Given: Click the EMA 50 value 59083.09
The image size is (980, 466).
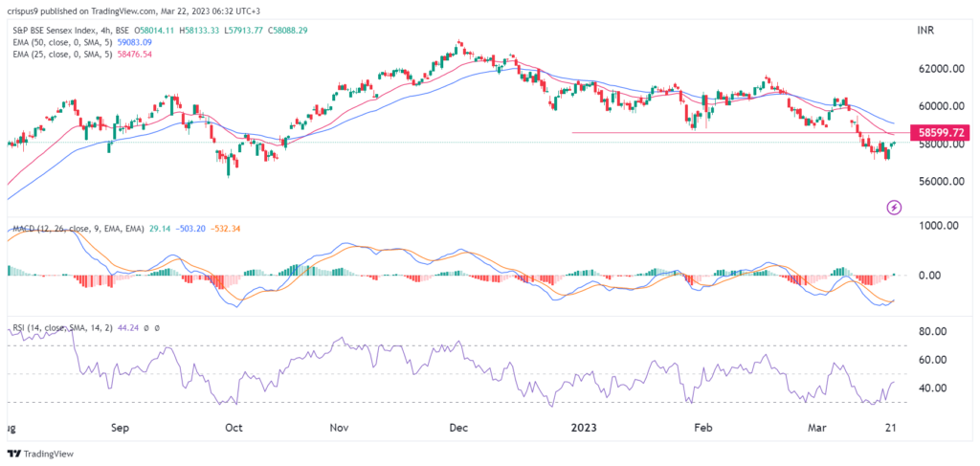Looking at the screenshot, I should [133, 42].
